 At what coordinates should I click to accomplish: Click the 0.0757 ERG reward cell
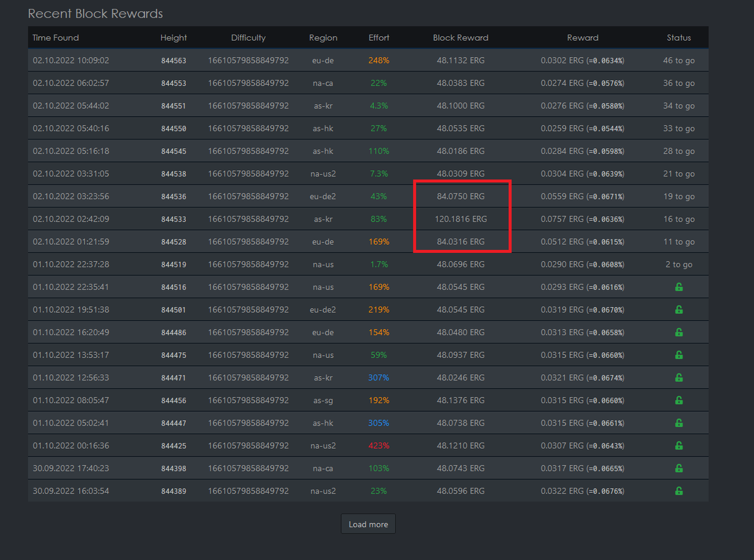pos(582,219)
